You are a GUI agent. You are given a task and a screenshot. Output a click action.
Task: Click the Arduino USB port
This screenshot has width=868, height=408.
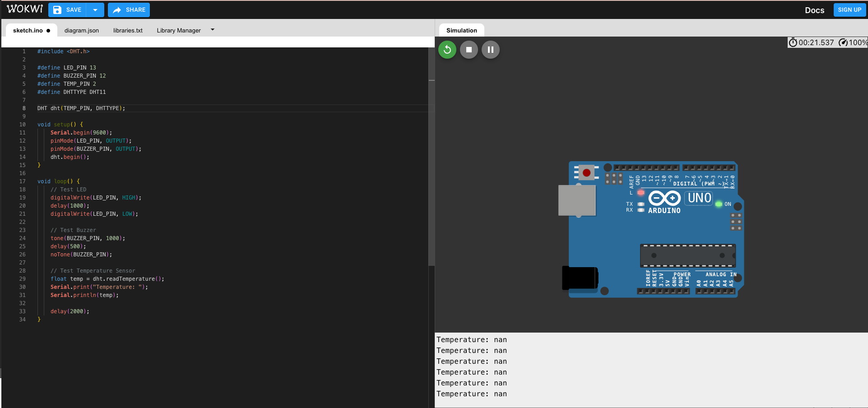[577, 200]
